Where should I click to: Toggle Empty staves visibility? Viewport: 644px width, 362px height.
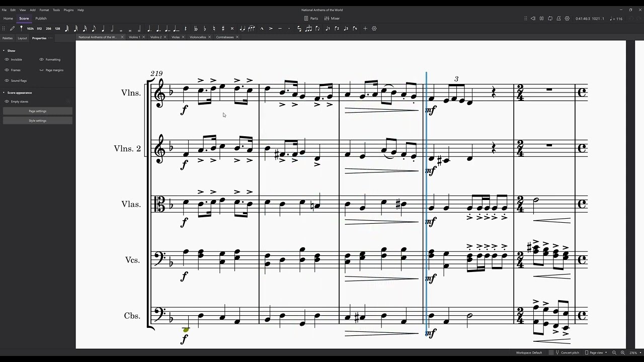[17, 102]
